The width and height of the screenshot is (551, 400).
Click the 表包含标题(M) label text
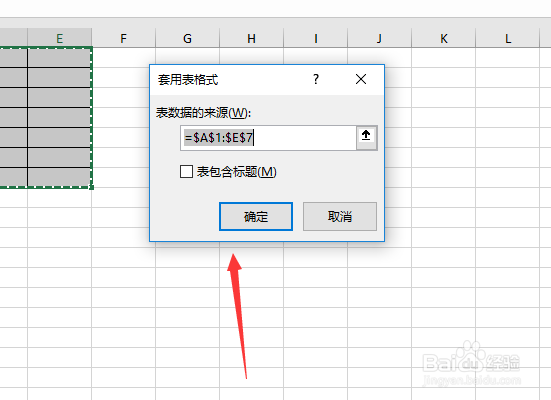click(x=237, y=172)
